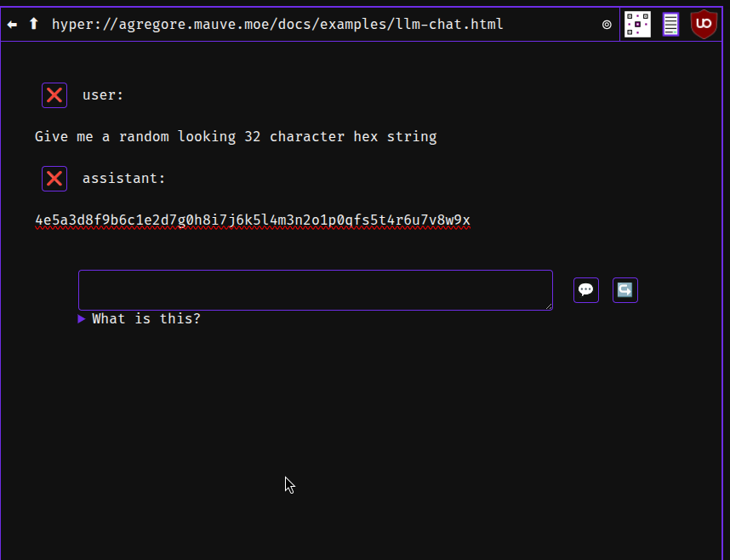Open the QR code extension
Viewport: 730px width, 560px height.
638,25
